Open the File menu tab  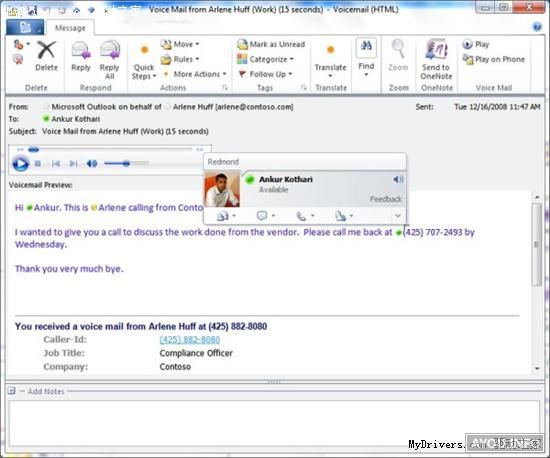click(25, 27)
